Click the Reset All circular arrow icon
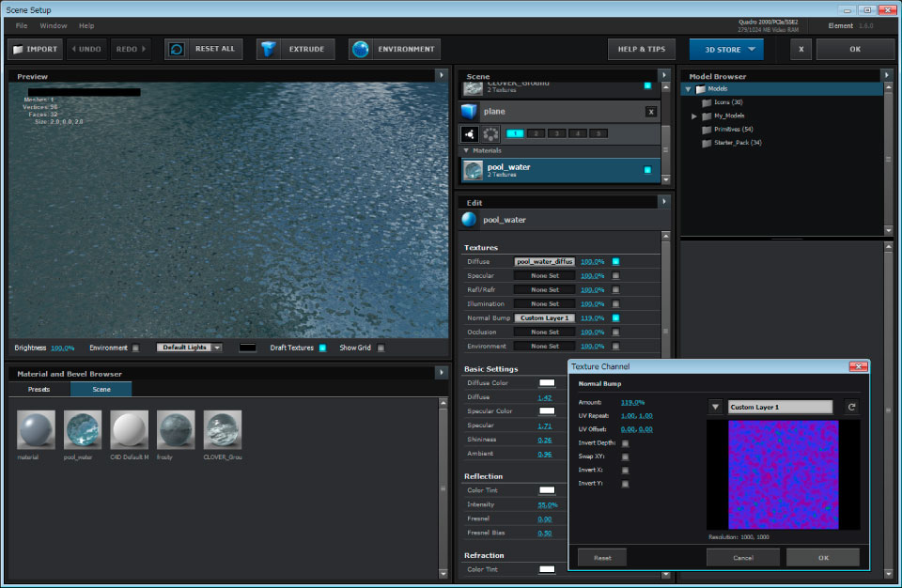Image resolution: width=902 pixels, height=588 pixels. click(x=176, y=49)
